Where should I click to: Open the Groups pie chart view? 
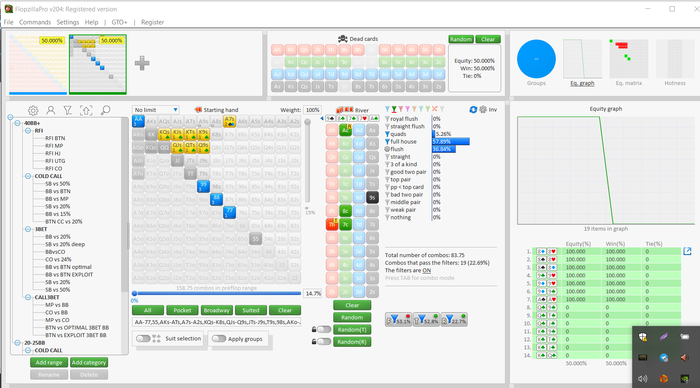click(x=536, y=59)
